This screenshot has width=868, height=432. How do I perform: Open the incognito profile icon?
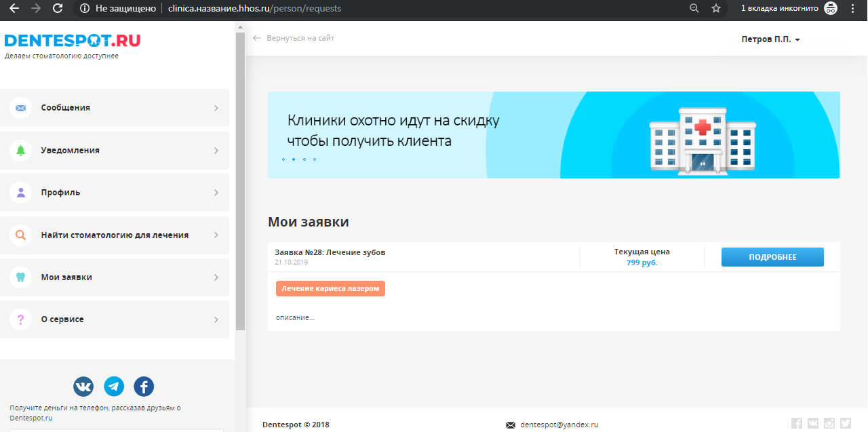point(830,8)
